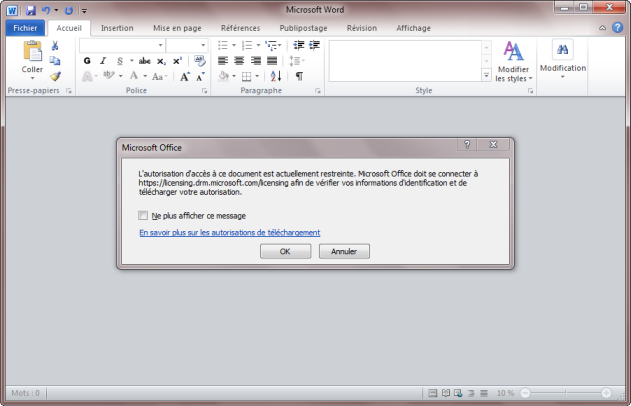This screenshot has width=631, height=406.
Task: Center-align text with the paragraph icon
Action: tap(240, 61)
